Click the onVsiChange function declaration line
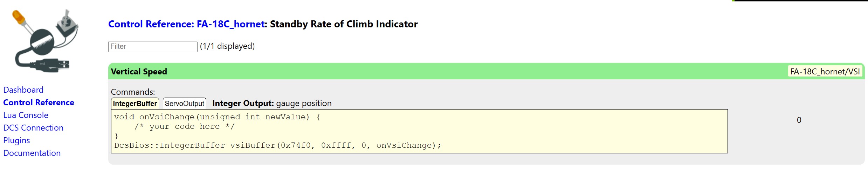The height and width of the screenshot is (192, 868). click(x=217, y=117)
